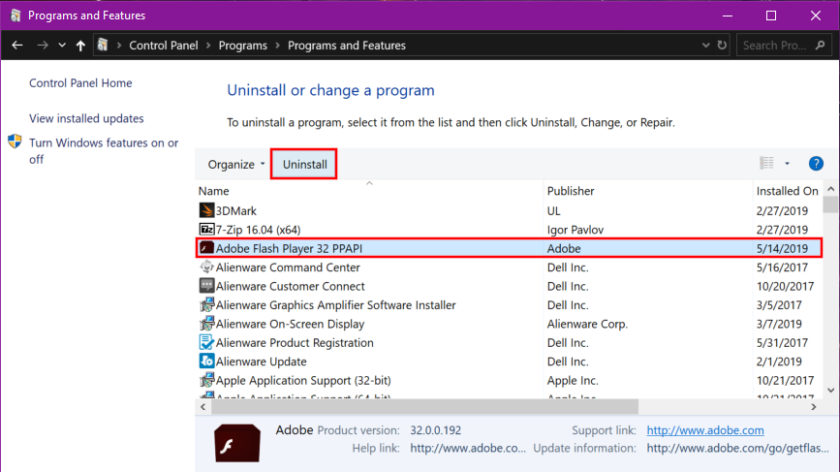Open the Organize dropdown menu
This screenshot has width=840, height=472.
pyautogui.click(x=236, y=164)
